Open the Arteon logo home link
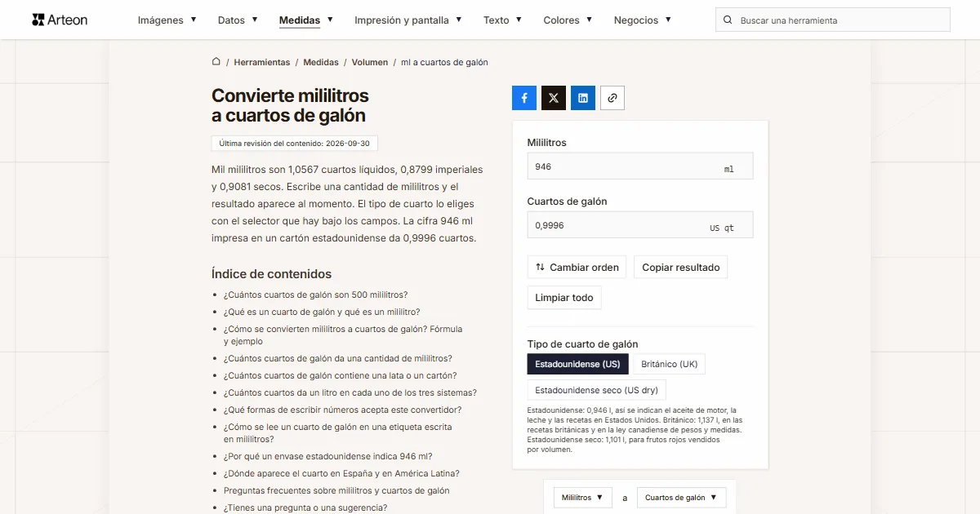This screenshot has height=514, width=980. click(60, 20)
